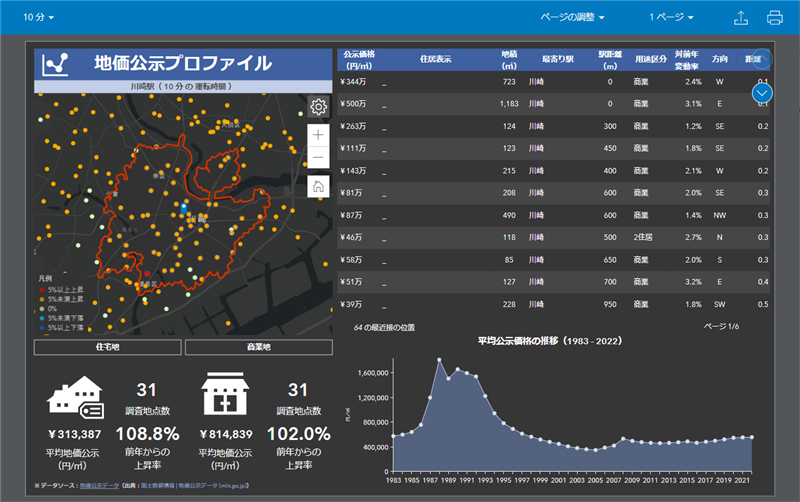The width and height of the screenshot is (800, 502).
Task: Reset map to home extent
Action: point(318,186)
